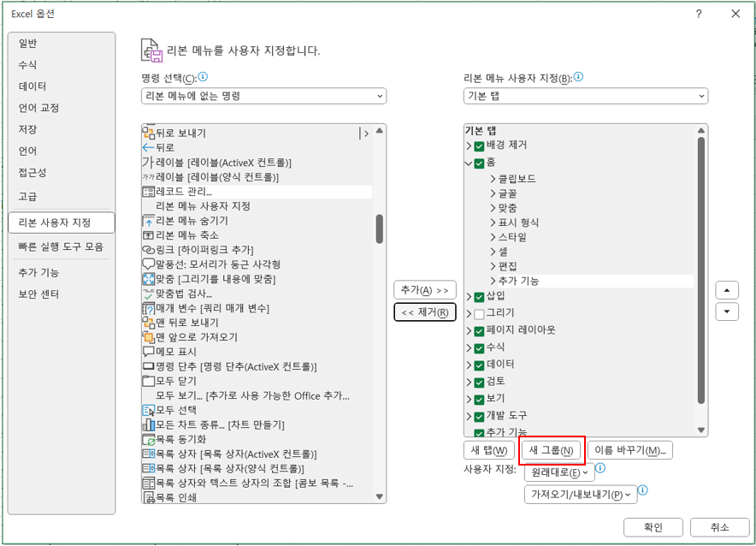Open the 원래대로 dropdown button

coord(559,472)
